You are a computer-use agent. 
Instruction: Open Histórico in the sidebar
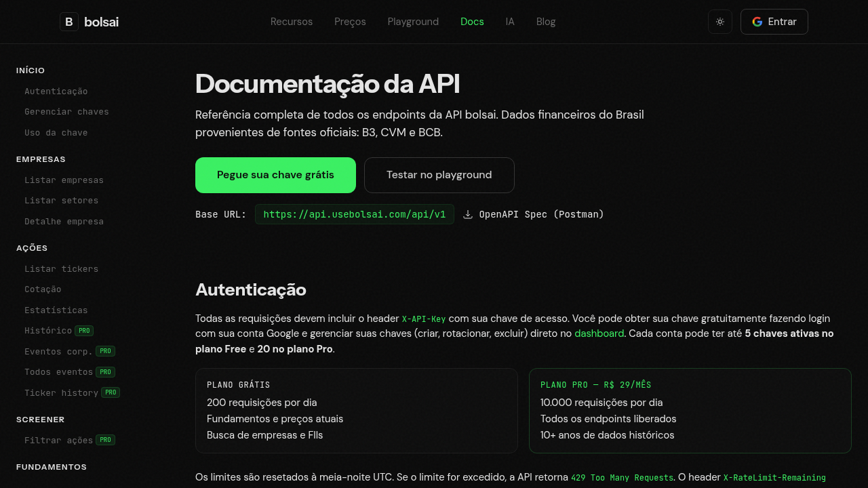click(x=48, y=331)
